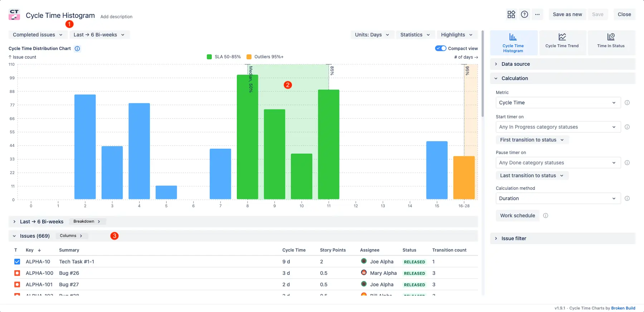Toggle the Compact view switch
Viewport: 644px width, 312px height.
coord(441,48)
